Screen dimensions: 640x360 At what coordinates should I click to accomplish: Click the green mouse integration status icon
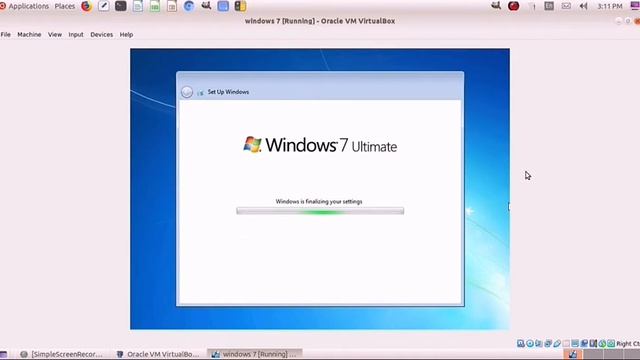coord(602,343)
